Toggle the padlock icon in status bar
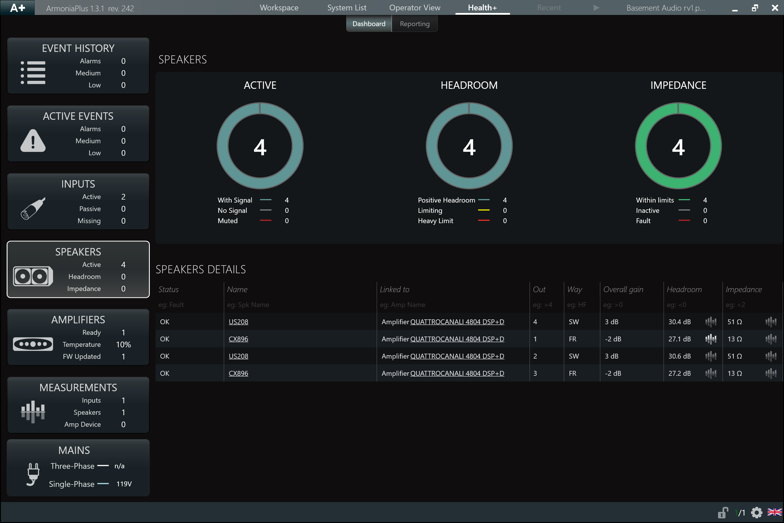 722,513
